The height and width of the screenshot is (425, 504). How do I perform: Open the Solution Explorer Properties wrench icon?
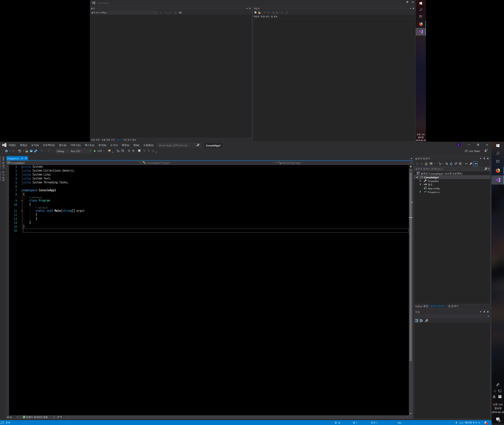point(471,164)
